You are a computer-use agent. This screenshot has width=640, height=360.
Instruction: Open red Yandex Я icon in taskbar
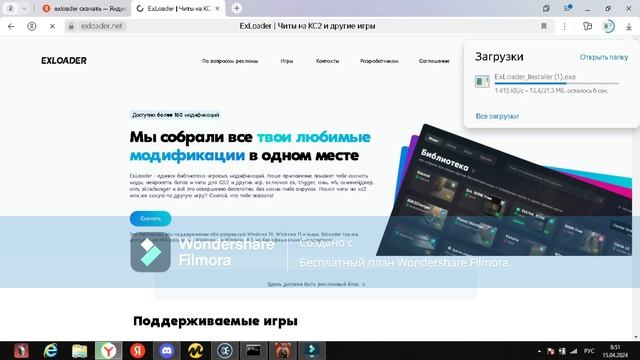138,351
